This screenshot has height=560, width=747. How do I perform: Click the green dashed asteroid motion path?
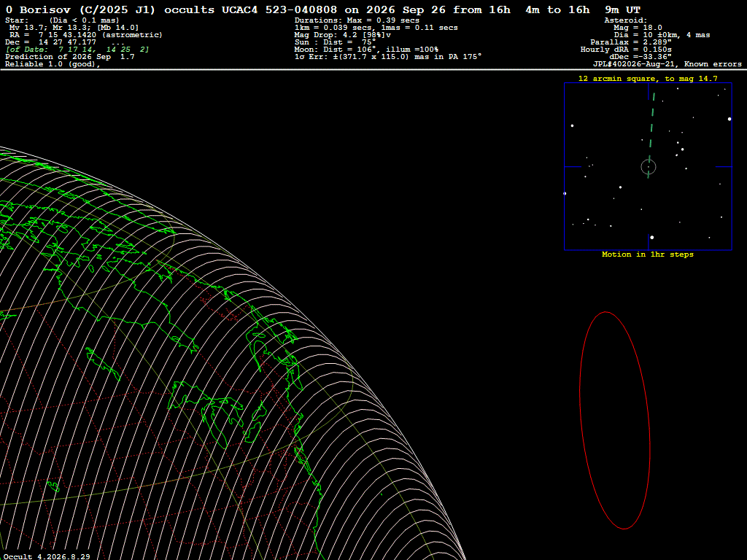[651, 136]
